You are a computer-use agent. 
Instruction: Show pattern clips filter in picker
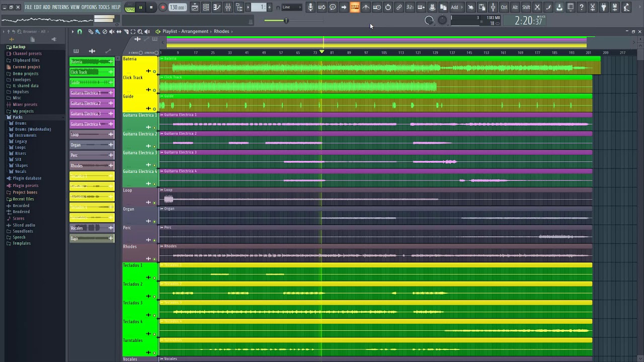76,51
